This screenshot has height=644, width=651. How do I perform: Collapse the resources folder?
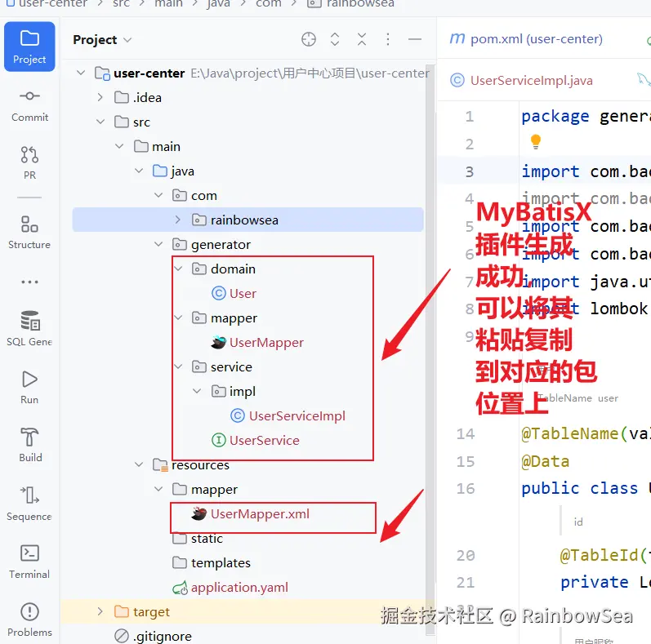coord(139,464)
